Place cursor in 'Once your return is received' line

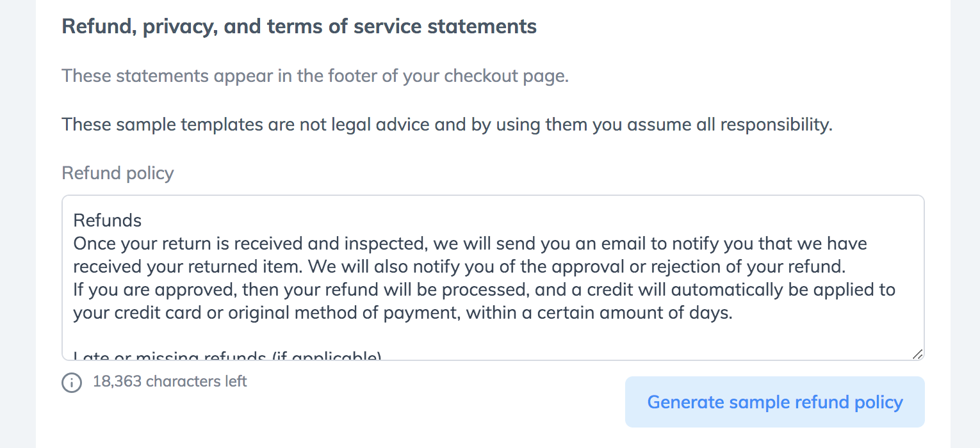[x=470, y=244]
